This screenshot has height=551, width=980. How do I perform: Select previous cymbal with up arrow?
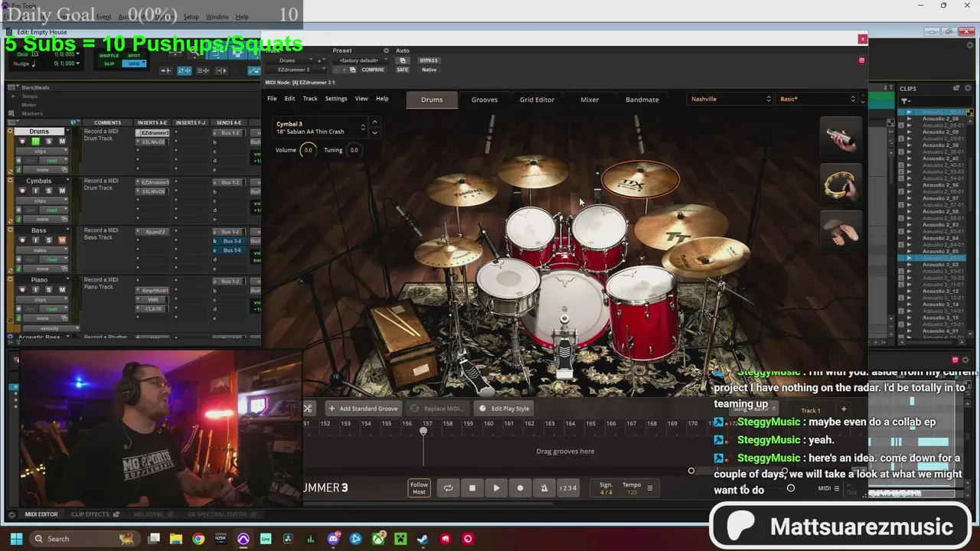[374, 122]
